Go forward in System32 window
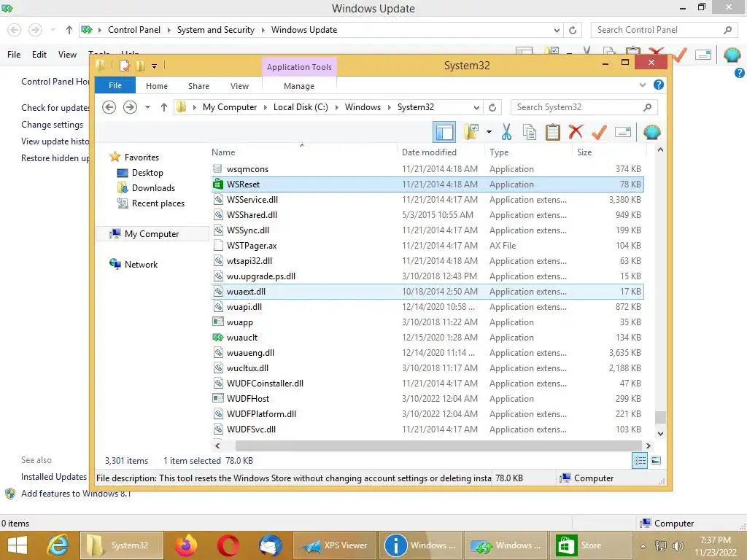Viewport: 747px width, 560px height. tap(130, 107)
